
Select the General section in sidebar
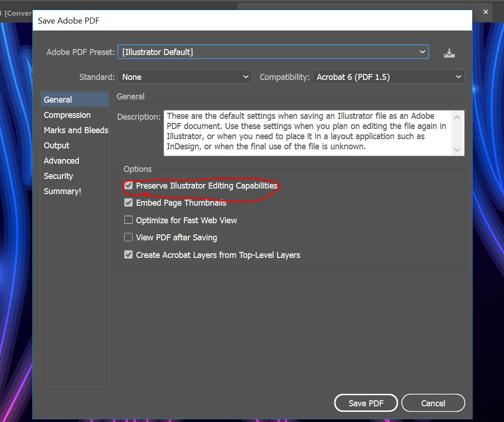pos(74,100)
